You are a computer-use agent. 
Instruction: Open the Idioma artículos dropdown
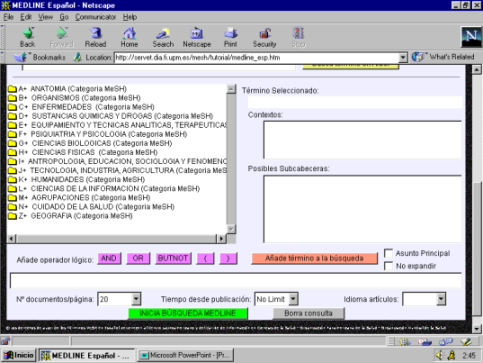(x=441, y=299)
